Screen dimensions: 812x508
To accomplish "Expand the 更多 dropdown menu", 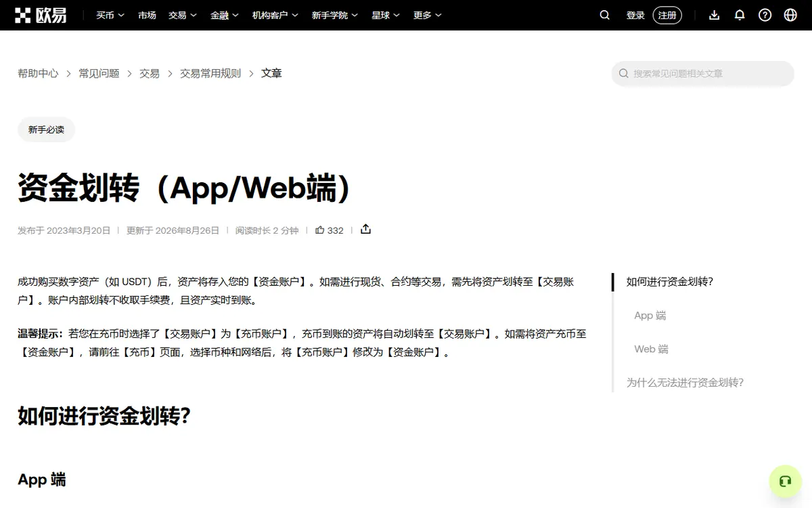I will (428, 15).
